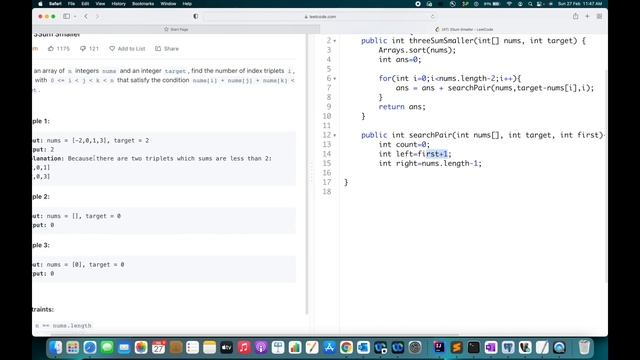Go forward with Safari forward arrow
The image size is (640, 360).
97,16
